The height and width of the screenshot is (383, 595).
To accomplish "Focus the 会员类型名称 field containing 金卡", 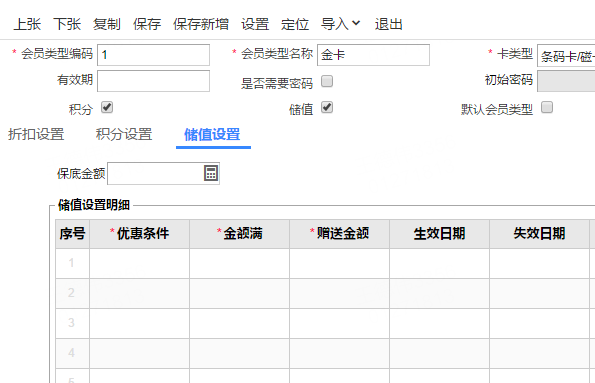I will (373, 55).
